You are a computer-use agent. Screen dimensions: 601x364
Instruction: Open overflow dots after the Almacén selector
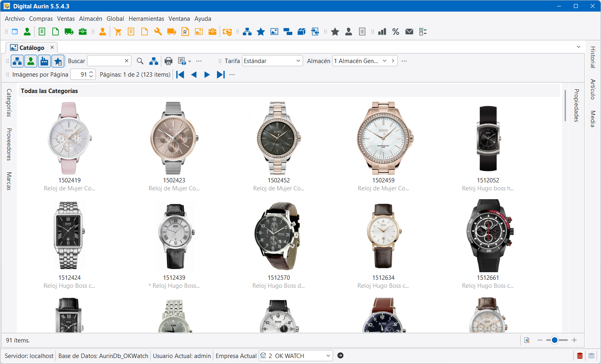pos(404,61)
